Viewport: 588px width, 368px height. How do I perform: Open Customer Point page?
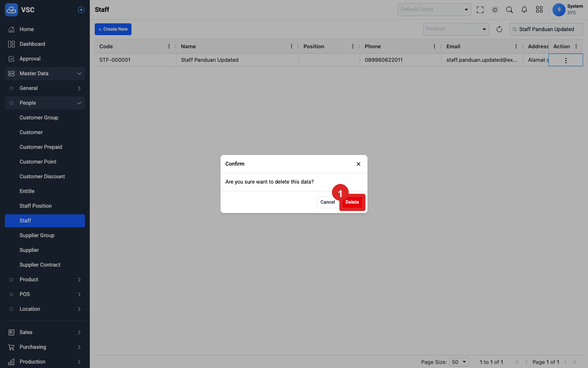point(45,162)
